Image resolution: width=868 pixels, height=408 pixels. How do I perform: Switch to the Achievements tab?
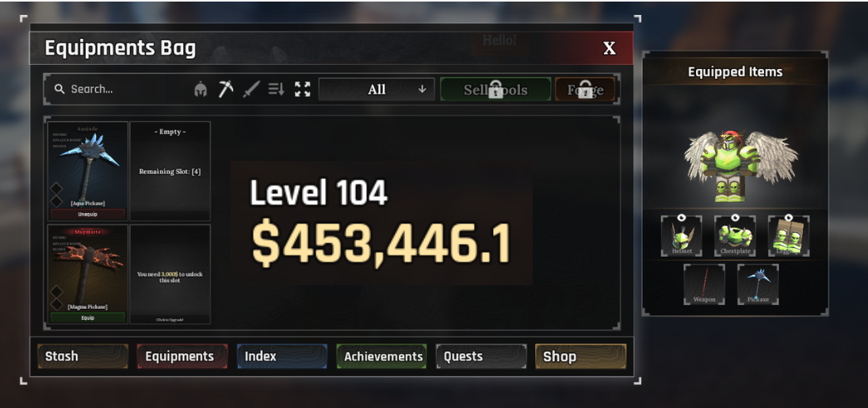coord(381,357)
